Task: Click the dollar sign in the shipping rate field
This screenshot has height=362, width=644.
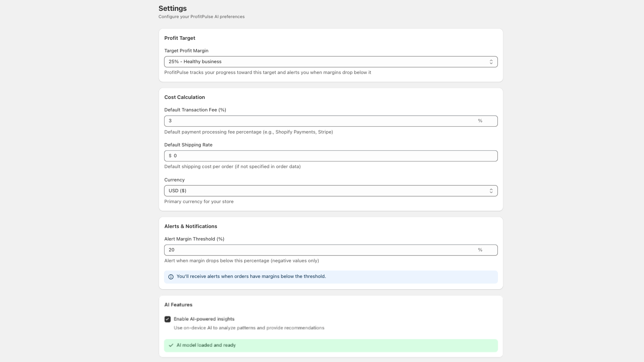Action: click(170, 156)
